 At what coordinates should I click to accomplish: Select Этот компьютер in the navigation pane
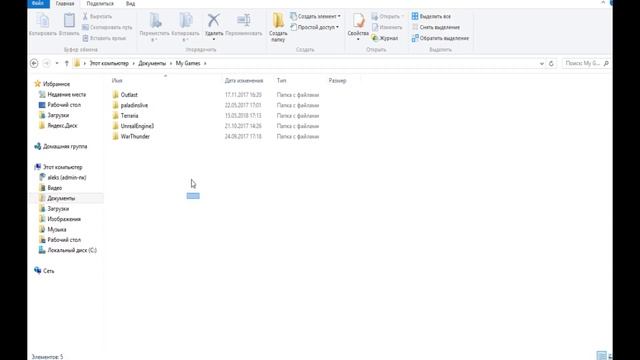click(62, 167)
